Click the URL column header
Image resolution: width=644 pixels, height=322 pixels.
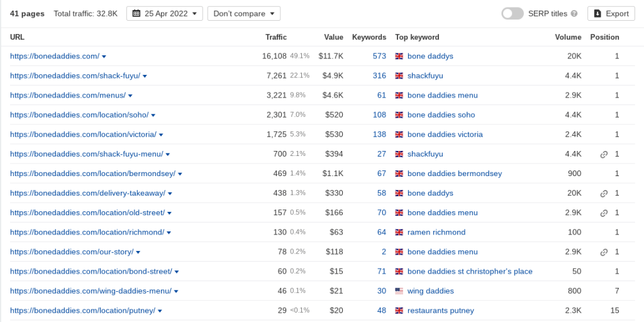click(x=17, y=37)
